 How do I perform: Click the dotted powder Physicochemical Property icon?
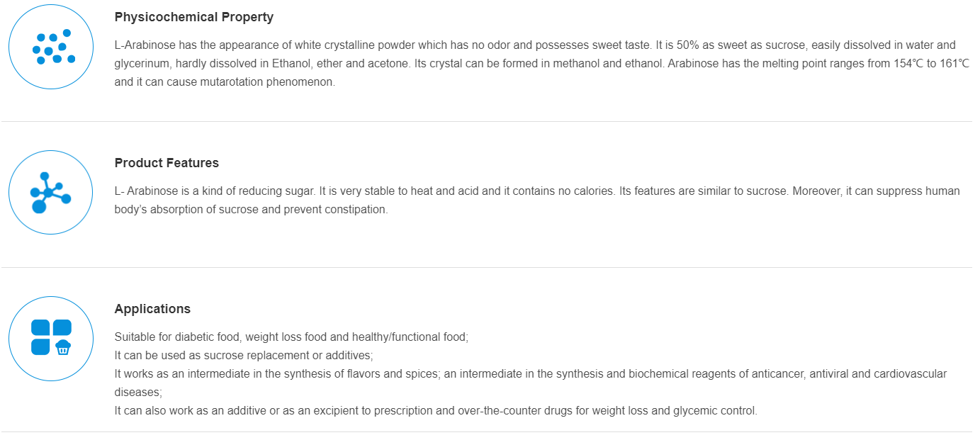click(x=51, y=47)
